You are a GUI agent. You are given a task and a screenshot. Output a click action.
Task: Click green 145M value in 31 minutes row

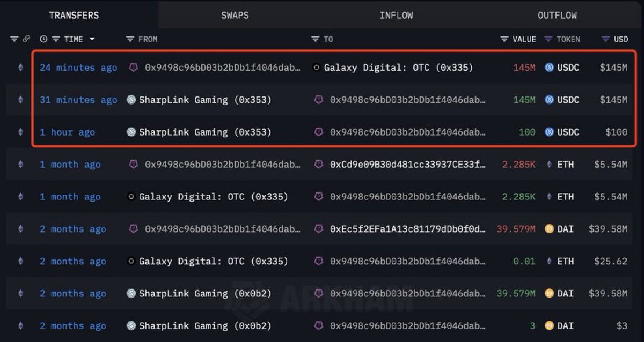point(524,100)
